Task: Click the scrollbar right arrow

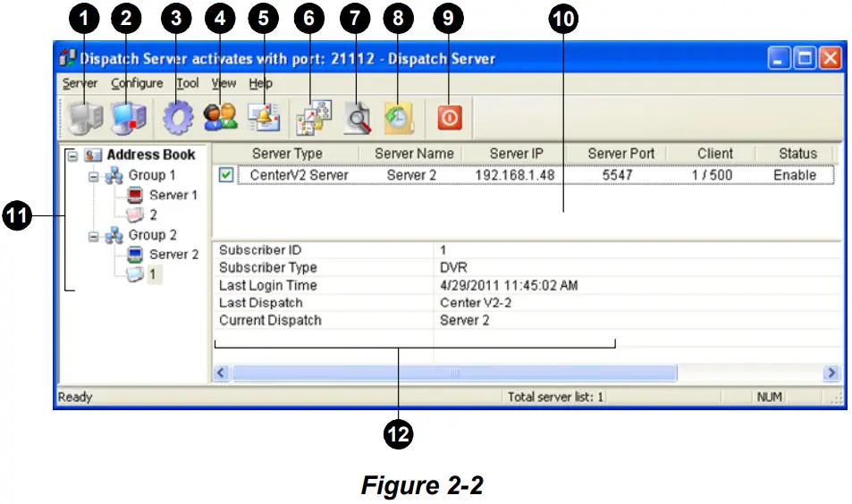Action: pyautogui.click(x=831, y=374)
